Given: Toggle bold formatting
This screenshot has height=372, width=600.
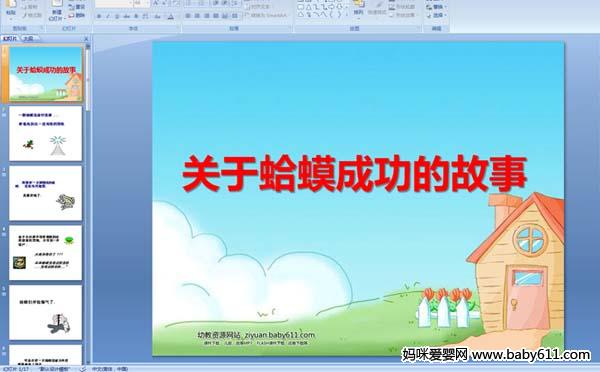Looking at the screenshot, I should click(x=99, y=16).
